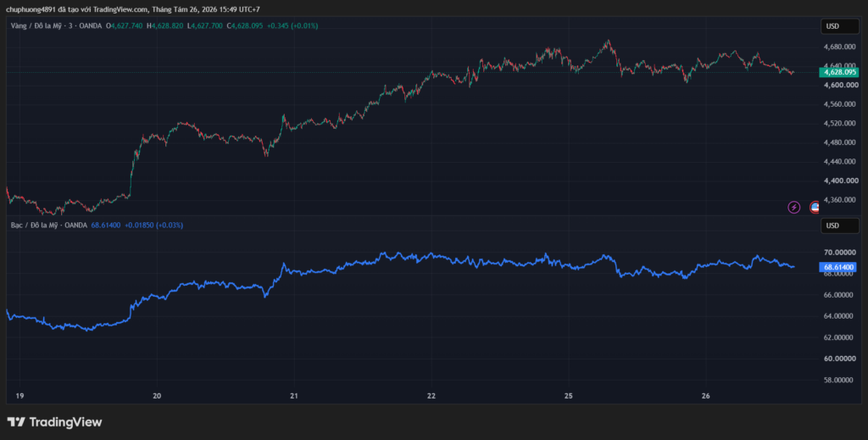This screenshot has width=868, height=440.
Task: Click the green gold price label 4,628.095
Action: pos(839,72)
